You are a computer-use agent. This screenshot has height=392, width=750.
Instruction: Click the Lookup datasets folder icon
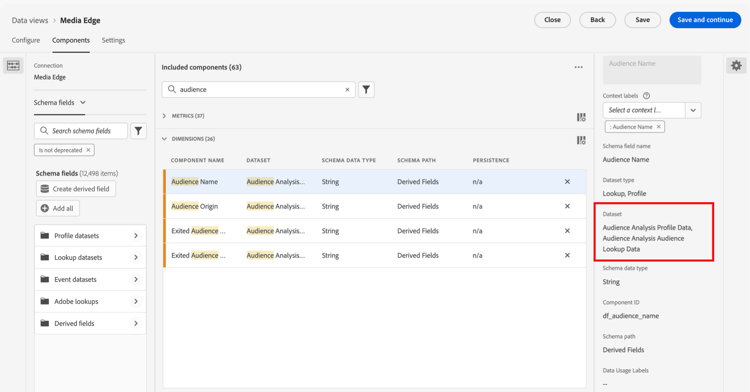(x=45, y=257)
